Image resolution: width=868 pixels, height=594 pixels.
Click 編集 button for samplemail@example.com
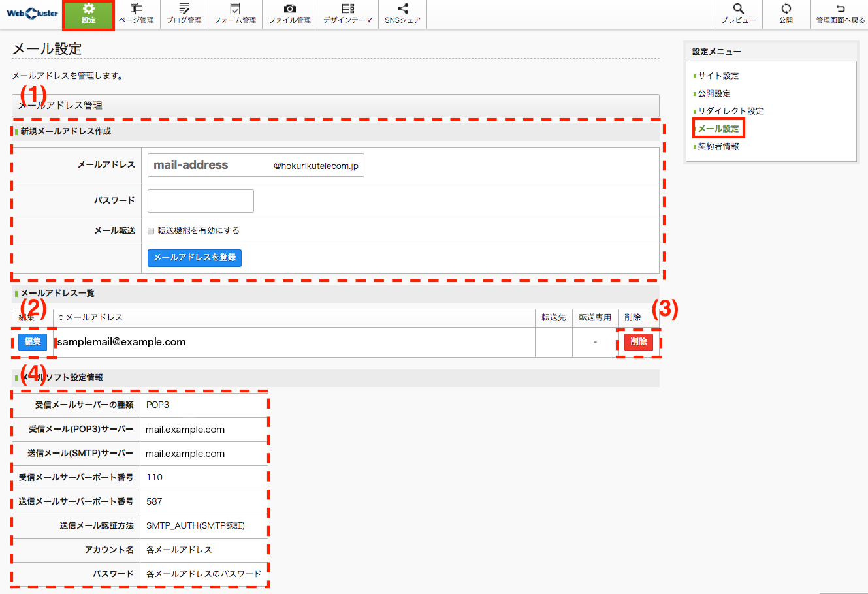point(33,342)
